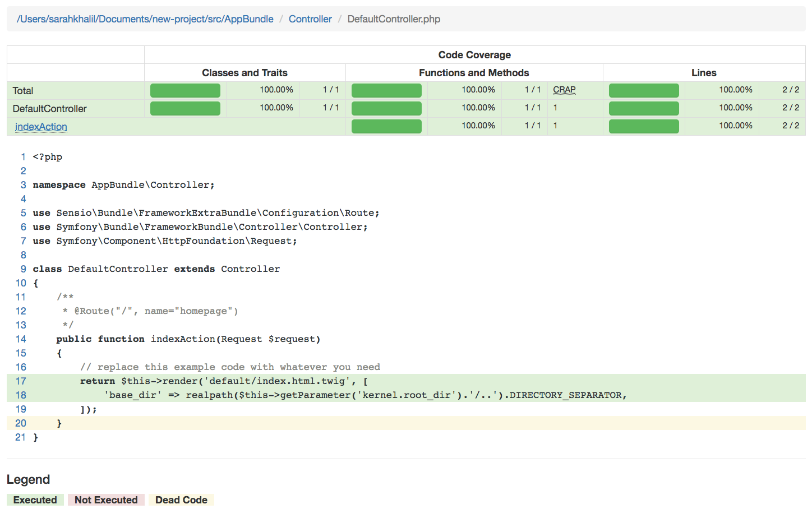This screenshot has height=509, width=812.
Task: Click the Code Coverage table heading
Action: pos(474,55)
